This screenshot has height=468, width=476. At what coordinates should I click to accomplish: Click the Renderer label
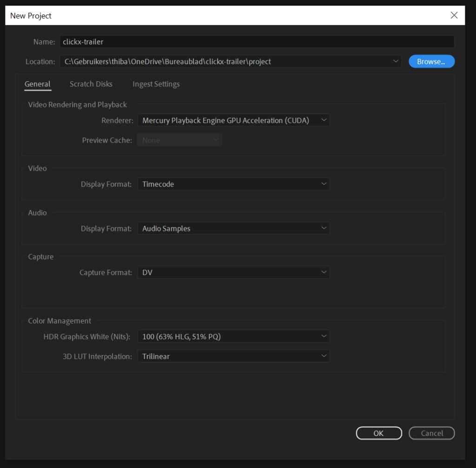pyautogui.click(x=117, y=120)
